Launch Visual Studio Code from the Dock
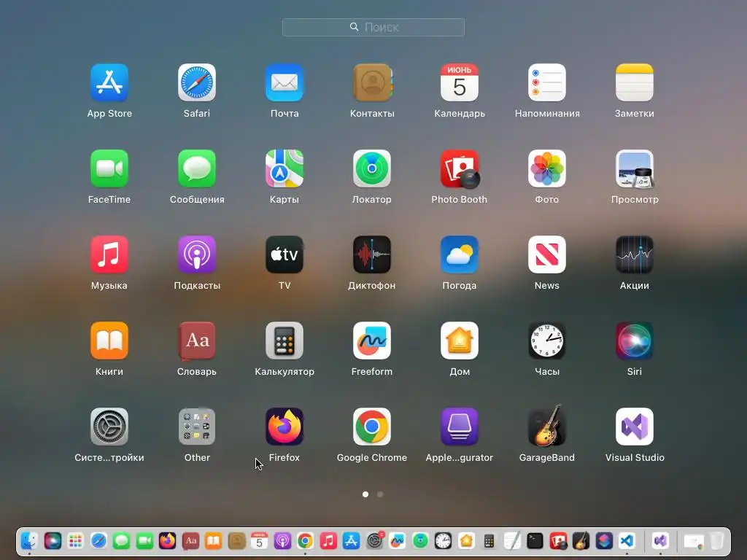The width and height of the screenshot is (747, 560). (627, 541)
